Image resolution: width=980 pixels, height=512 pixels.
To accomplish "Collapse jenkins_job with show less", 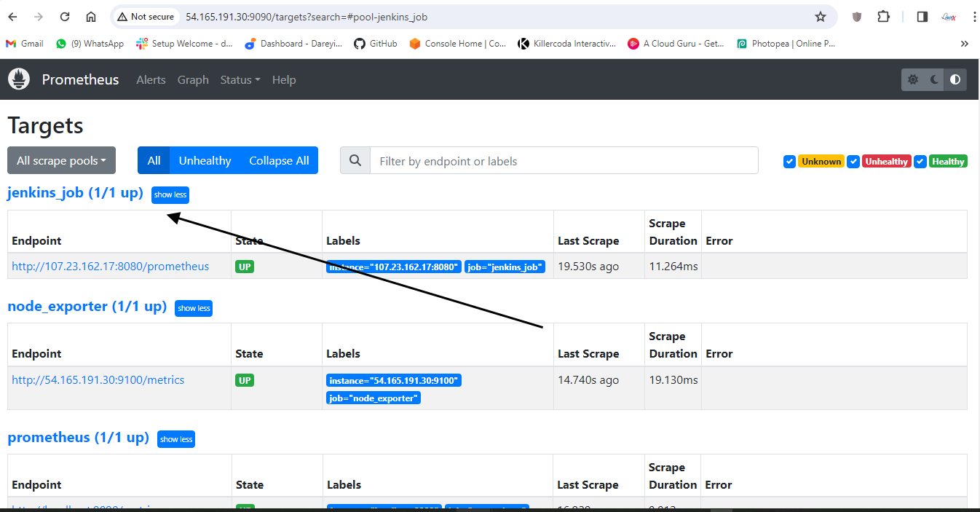I will [170, 195].
